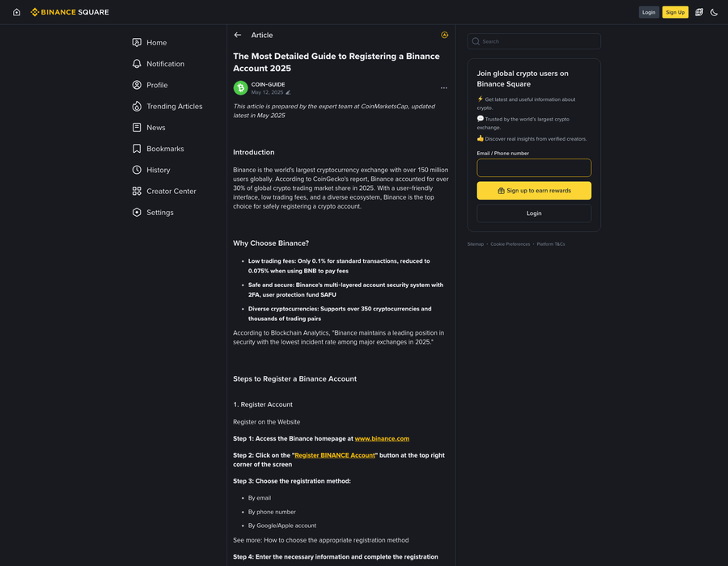Viewport: 728px width, 566px height.
Task: Click the Register BINANCE Account link
Action: 335,455
